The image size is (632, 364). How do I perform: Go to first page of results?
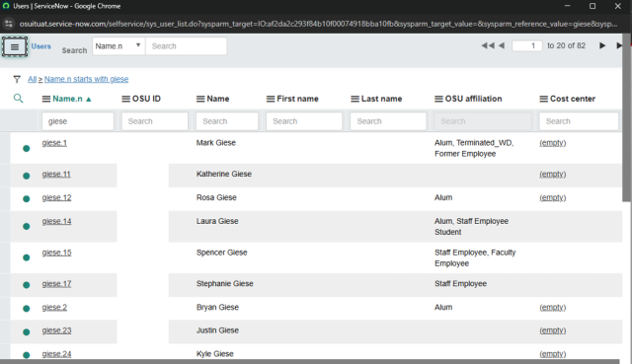(488, 46)
